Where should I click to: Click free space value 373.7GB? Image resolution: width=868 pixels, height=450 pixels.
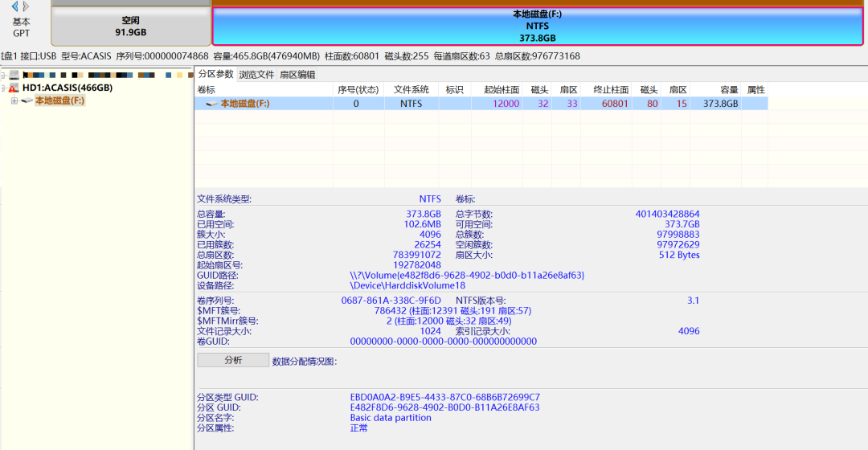(x=682, y=224)
